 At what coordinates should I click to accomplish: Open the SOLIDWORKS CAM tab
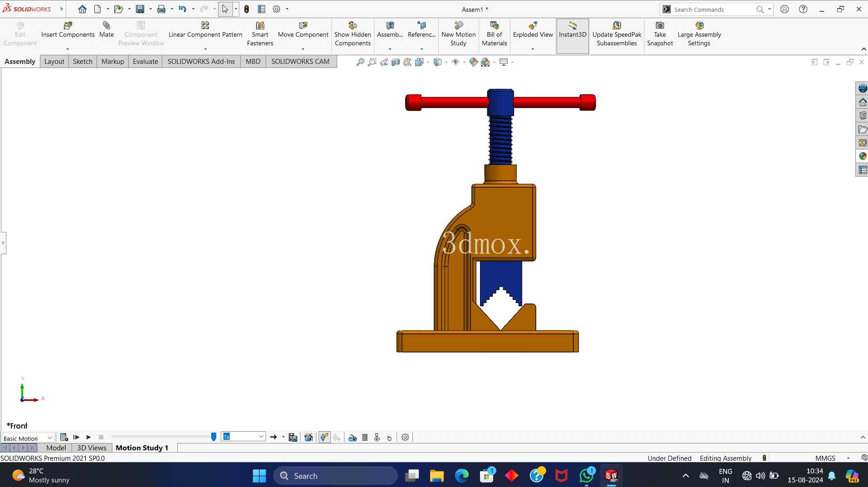301,62
